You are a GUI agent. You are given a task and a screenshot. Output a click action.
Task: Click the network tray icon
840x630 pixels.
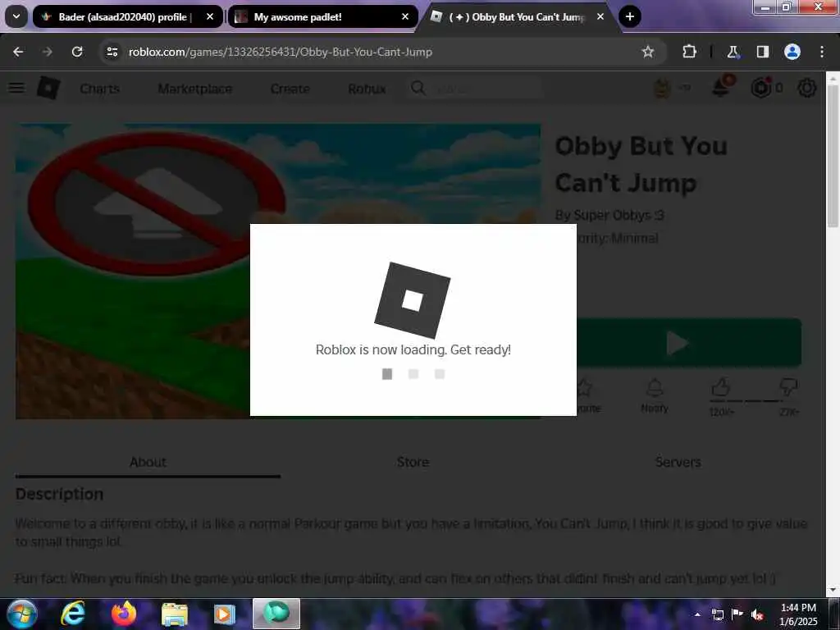pyautogui.click(x=718, y=614)
